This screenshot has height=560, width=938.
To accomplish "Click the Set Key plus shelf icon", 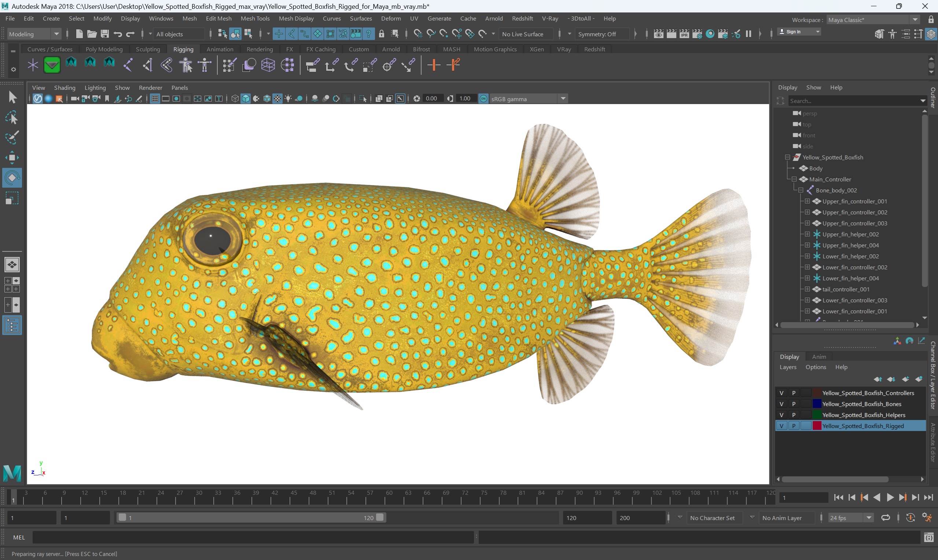I will tap(434, 65).
